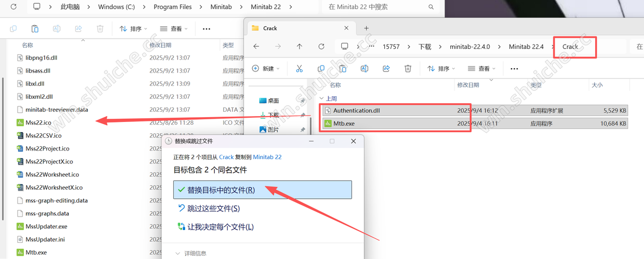644x259 pixels.
Task: Choose 跳过这些文件(S)
Action: click(x=208, y=208)
